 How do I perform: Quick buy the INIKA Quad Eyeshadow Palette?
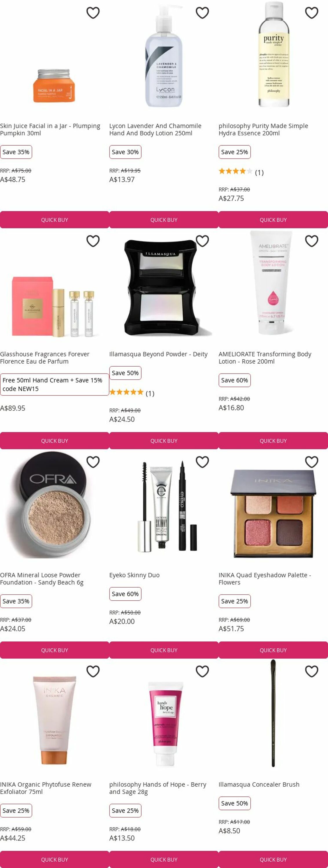coord(273,650)
